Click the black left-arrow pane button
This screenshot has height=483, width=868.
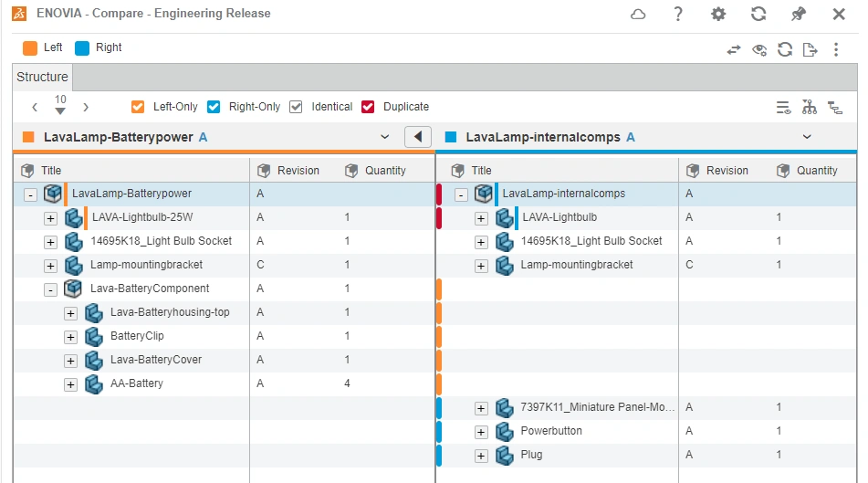pos(418,137)
